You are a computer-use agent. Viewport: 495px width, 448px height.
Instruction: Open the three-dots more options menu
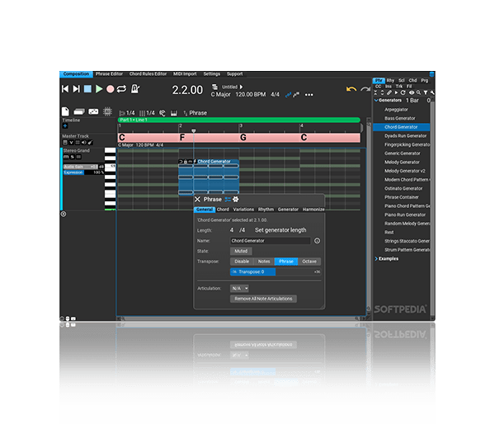pos(309,95)
